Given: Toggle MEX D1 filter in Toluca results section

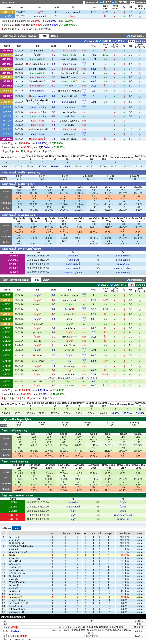Looking at the screenshot, I should point(99,285).
